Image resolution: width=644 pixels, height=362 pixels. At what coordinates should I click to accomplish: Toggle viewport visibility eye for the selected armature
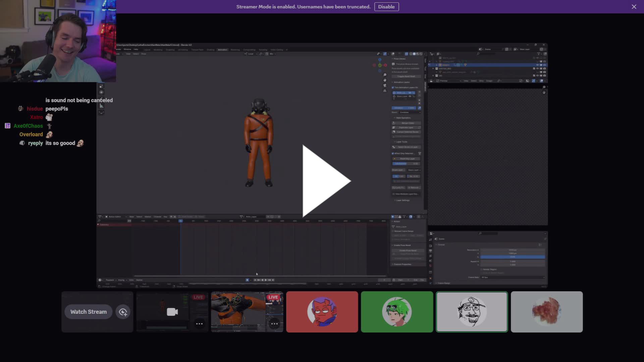click(x=537, y=65)
